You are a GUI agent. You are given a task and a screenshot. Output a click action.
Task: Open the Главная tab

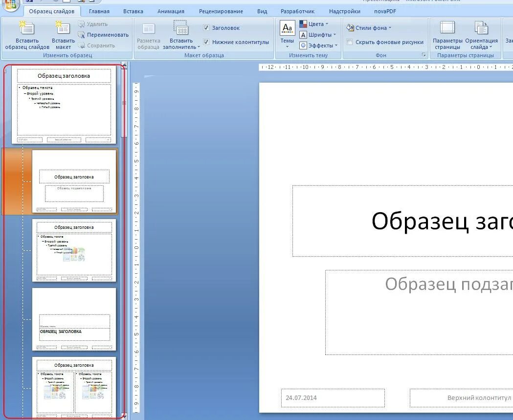[99, 11]
